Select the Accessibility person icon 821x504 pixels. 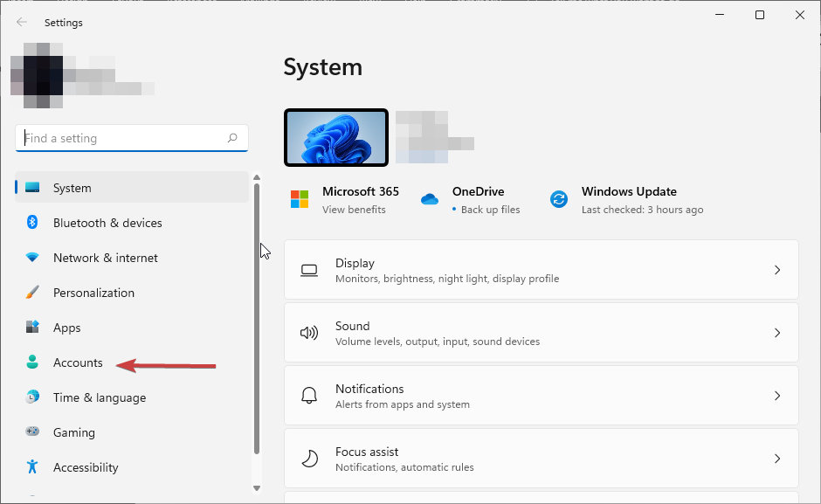point(33,467)
